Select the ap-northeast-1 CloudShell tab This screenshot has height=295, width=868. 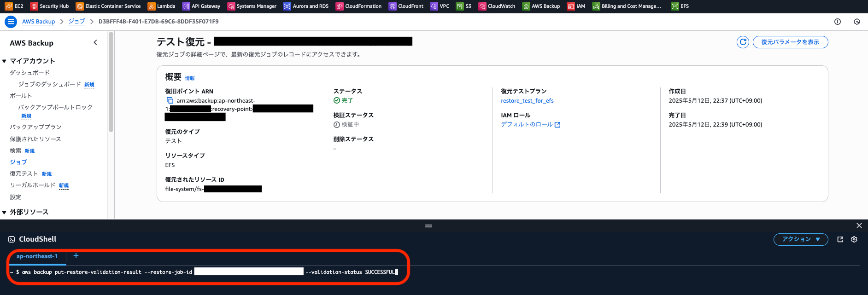coord(37,256)
